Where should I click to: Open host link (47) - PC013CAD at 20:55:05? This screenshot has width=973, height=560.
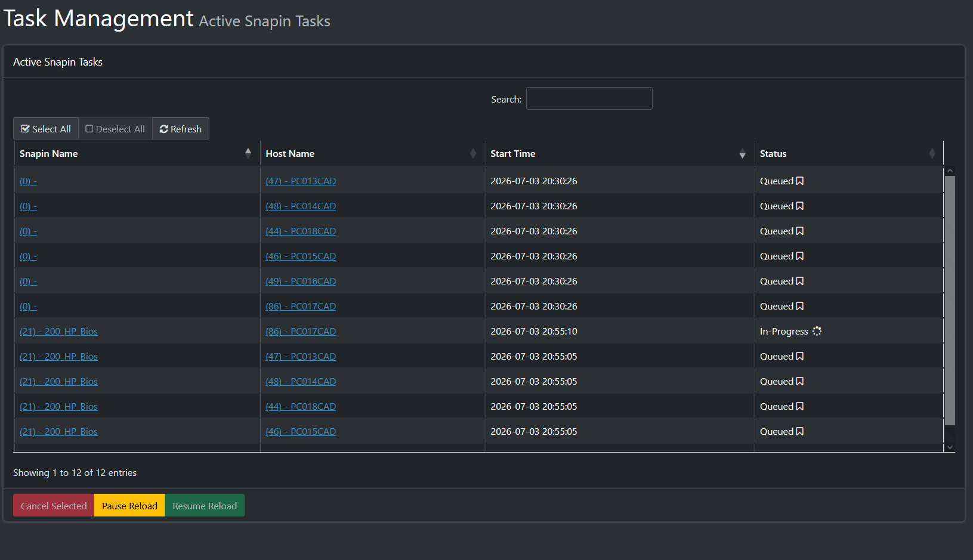(301, 356)
